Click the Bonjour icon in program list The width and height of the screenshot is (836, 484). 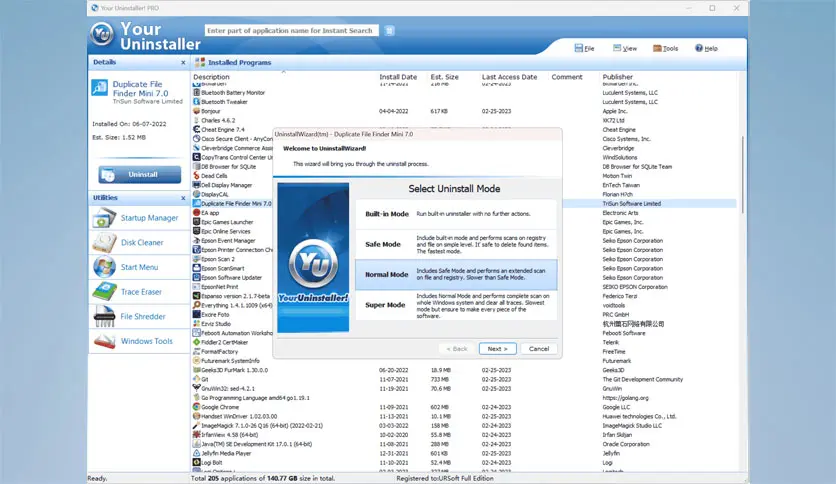196,111
